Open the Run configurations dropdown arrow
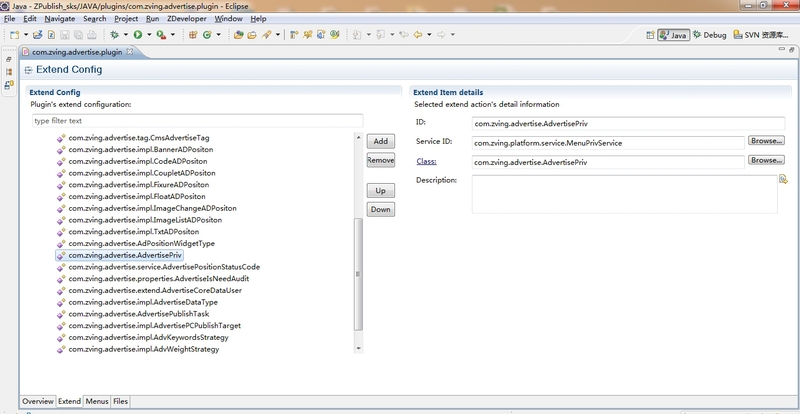Screen dimensions: 800x414 [x=149, y=35]
